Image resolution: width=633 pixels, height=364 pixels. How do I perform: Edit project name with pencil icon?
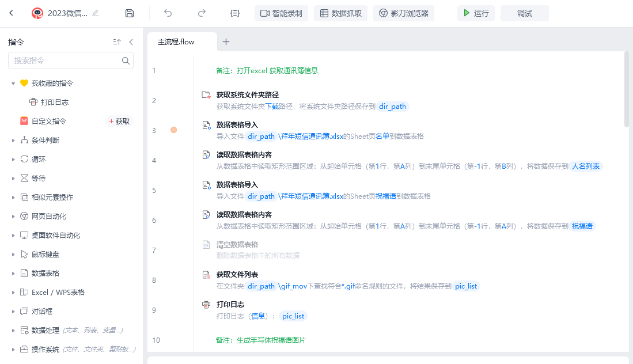pyautogui.click(x=96, y=13)
